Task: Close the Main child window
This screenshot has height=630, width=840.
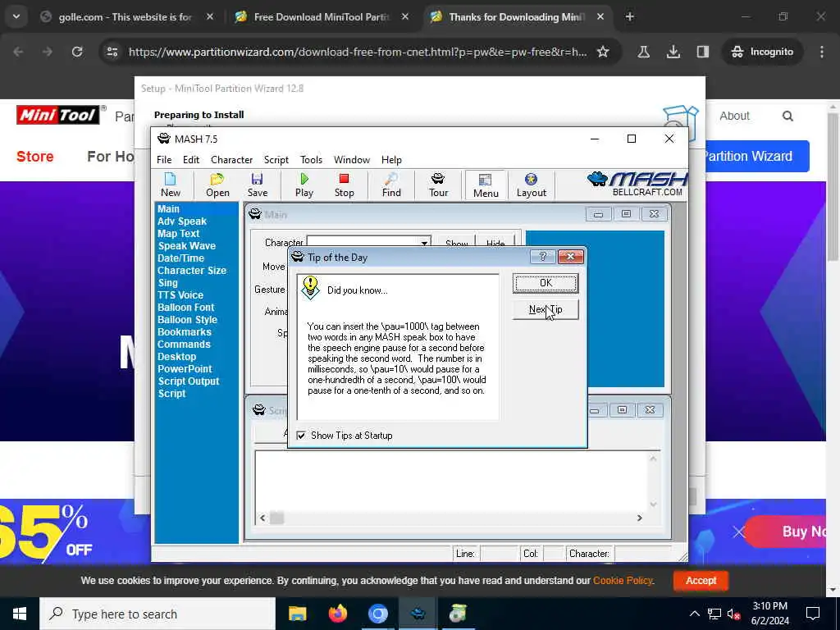Action: pos(654,214)
